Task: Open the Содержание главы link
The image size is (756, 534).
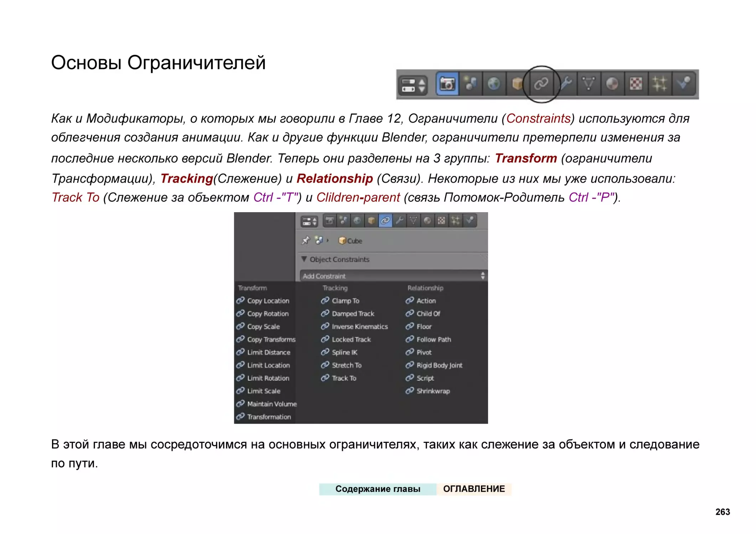Action: click(x=378, y=489)
